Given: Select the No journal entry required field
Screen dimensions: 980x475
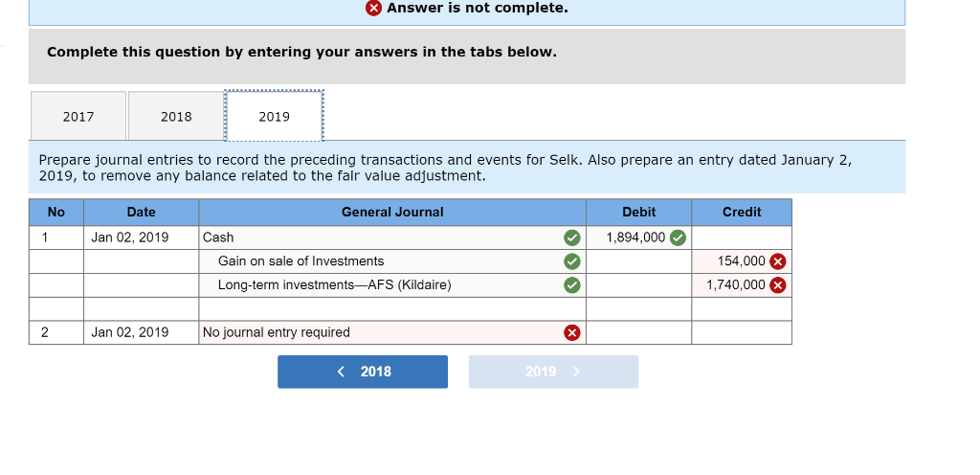Looking at the screenshot, I should (392, 332).
